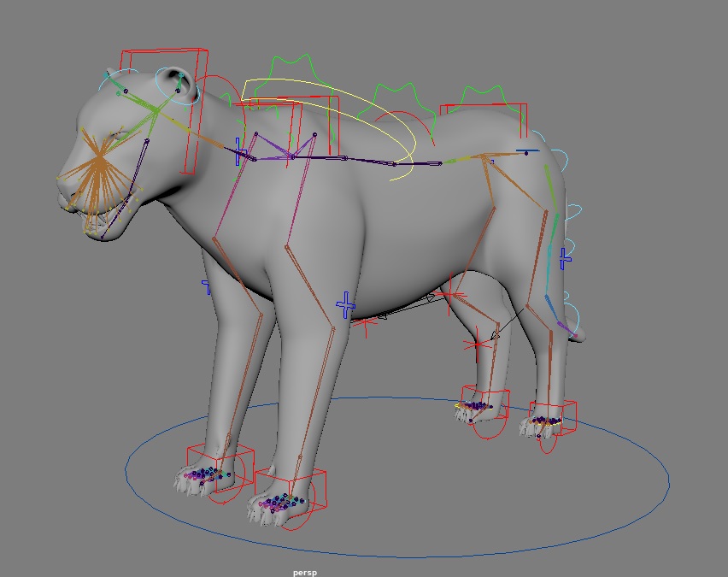Select the red rectangular control above the hips
The image size is (728, 577).
pyautogui.click(x=484, y=120)
